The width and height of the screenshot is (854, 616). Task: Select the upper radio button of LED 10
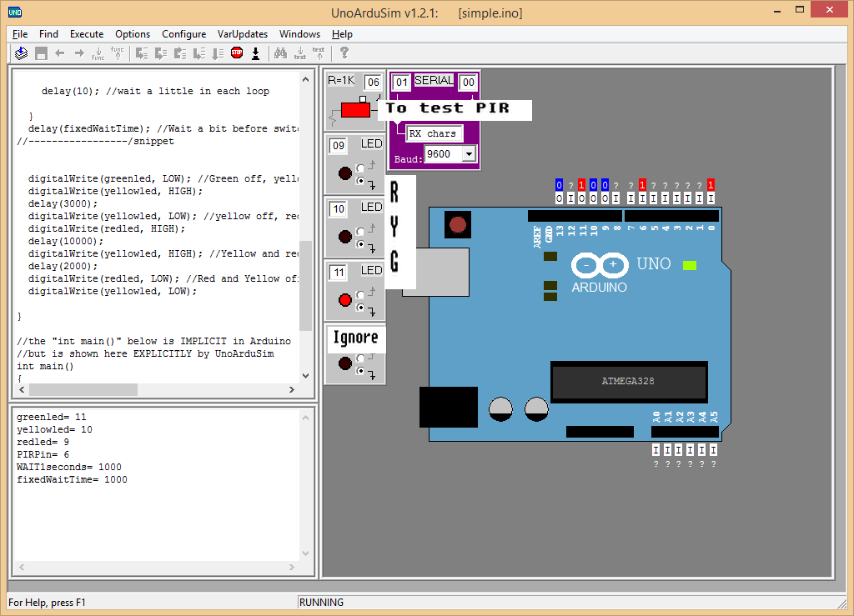(360, 231)
